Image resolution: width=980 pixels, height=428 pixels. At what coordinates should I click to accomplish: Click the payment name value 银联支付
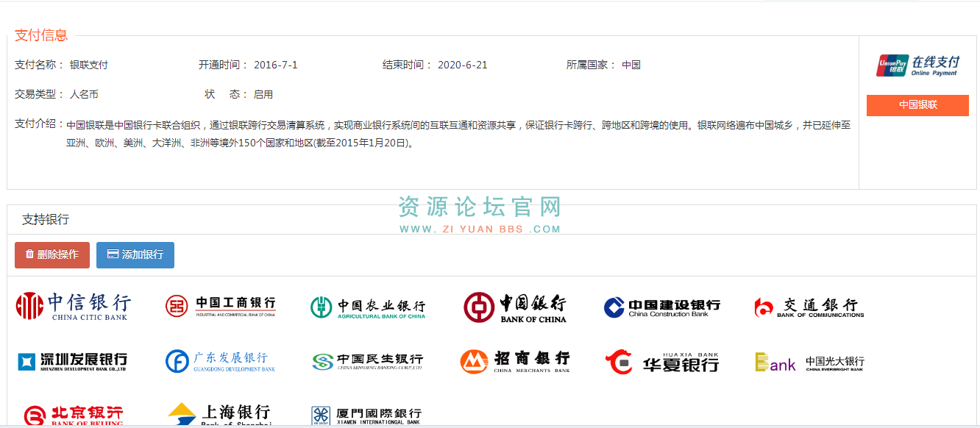click(x=89, y=65)
